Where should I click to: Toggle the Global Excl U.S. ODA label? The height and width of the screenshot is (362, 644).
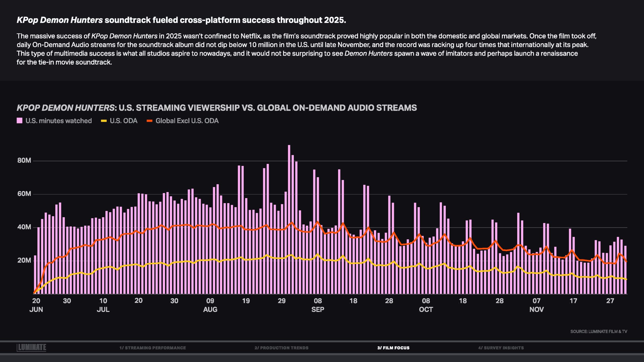click(187, 121)
